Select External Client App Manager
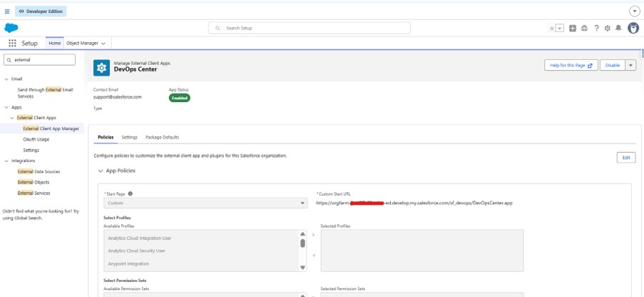Image resolution: width=644 pixels, height=297 pixels. tap(51, 129)
